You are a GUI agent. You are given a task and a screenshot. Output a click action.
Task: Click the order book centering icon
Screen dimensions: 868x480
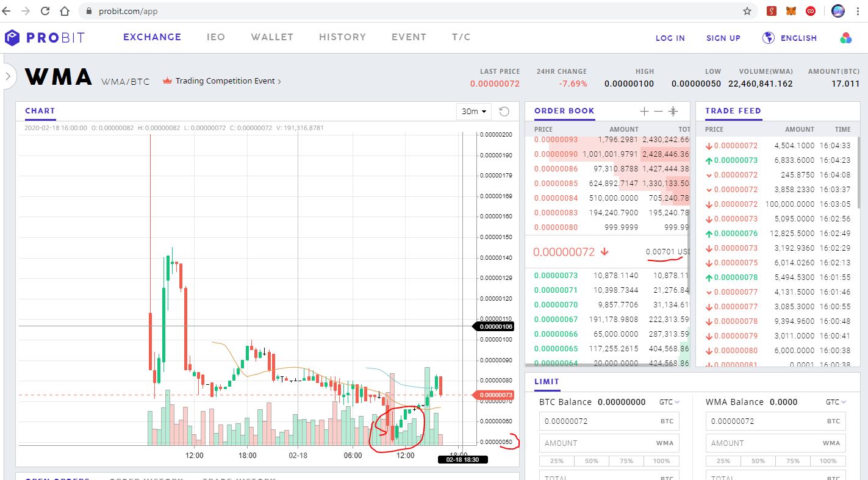point(673,111)
